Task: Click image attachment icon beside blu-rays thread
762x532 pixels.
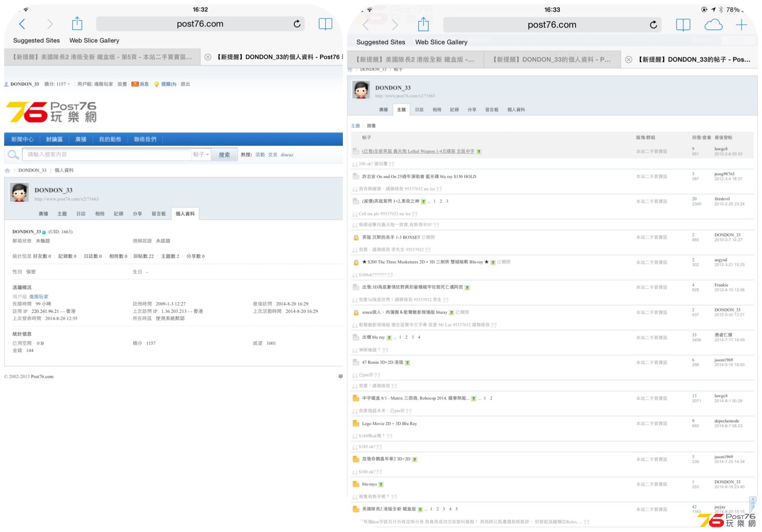Action: 381,484
